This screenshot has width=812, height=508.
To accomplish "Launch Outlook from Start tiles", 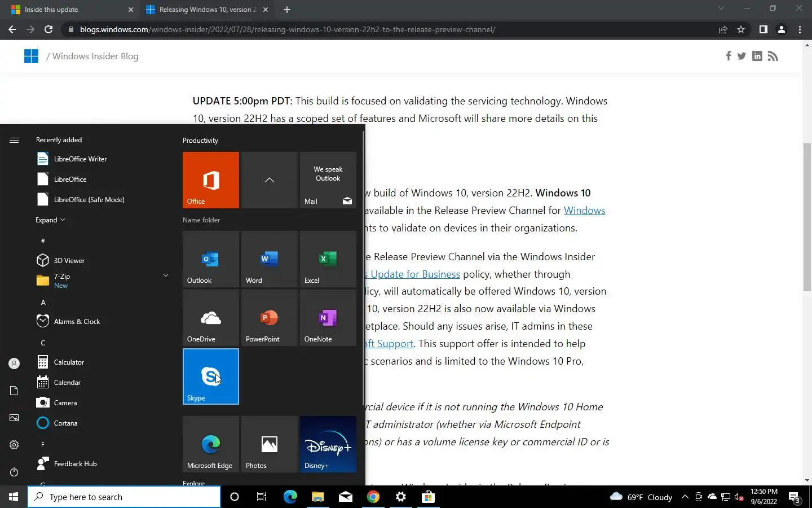I will click(211, 259).
